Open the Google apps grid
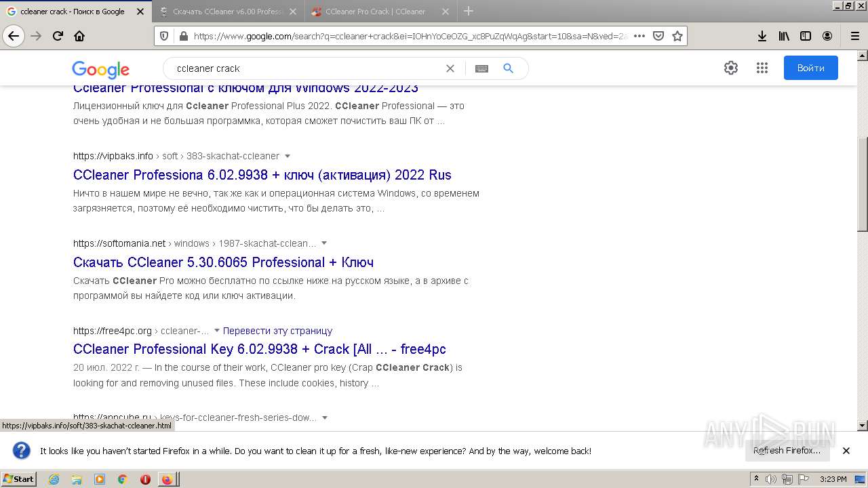This screenshot has height=488, width=868. (762, 68)
